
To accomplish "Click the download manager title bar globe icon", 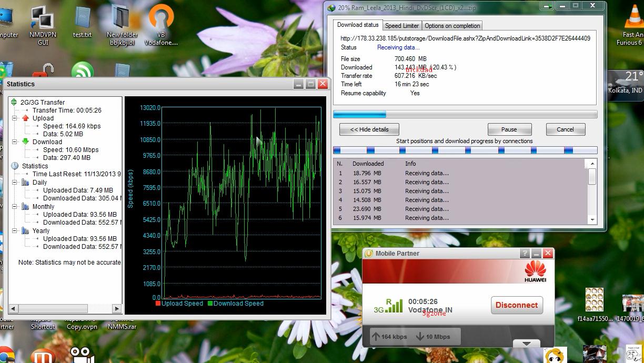I will coord(331,7).
